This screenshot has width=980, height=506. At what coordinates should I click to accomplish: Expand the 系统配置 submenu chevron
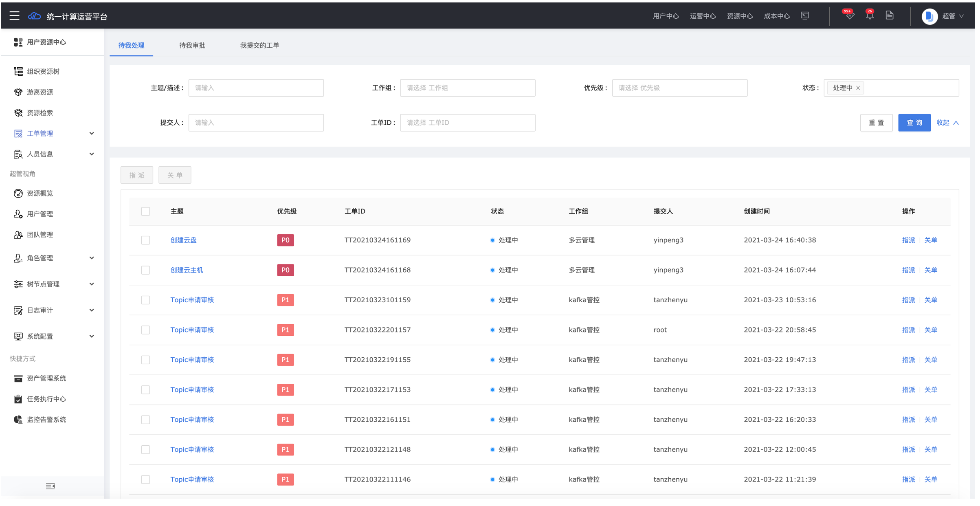point(92,336)
